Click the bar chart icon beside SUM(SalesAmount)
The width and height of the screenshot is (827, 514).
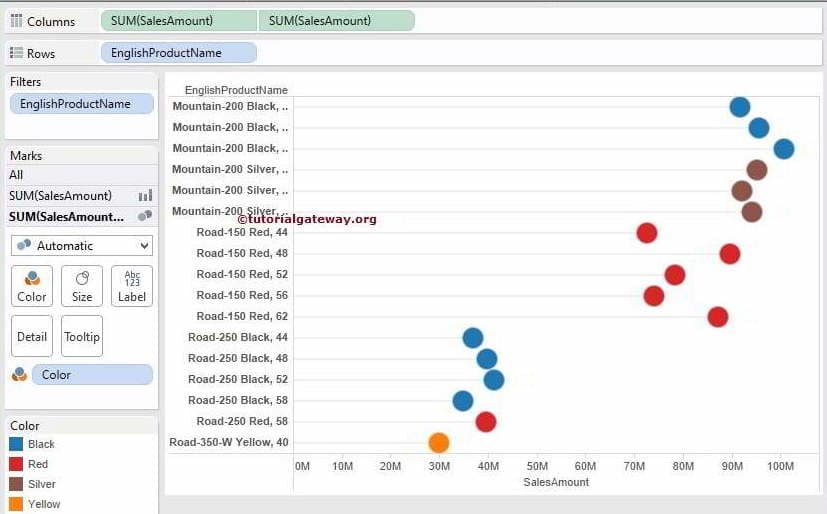point(145,196)
